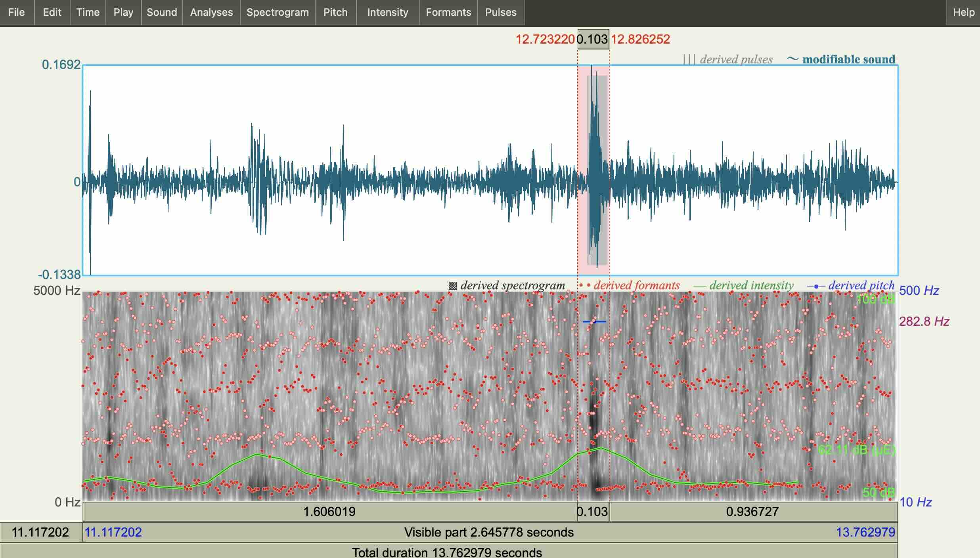Open the Intensity menu
This screenshot has height=558, width=980.
click(x=388, y=12)
